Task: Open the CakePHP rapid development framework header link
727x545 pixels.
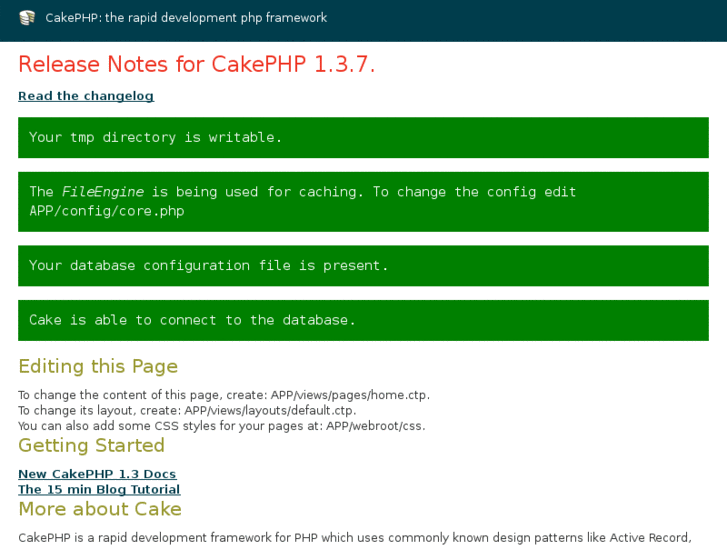Action: click(x=186, y=18)
